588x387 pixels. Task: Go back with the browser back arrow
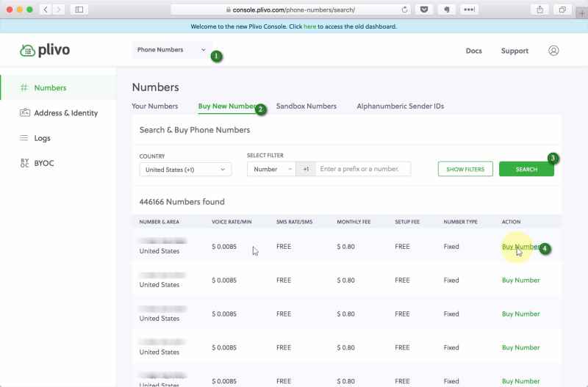click(46, 10)
